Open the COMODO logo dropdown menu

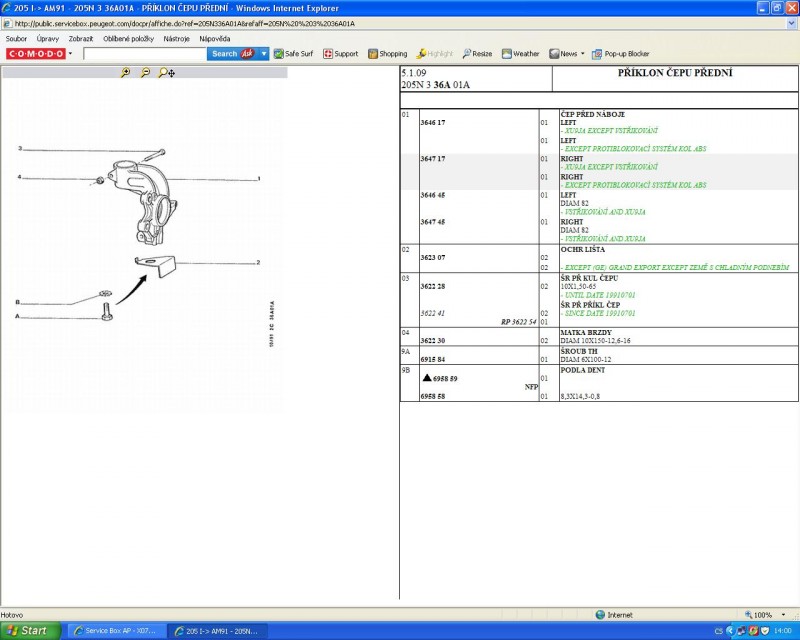coord(70,54)
